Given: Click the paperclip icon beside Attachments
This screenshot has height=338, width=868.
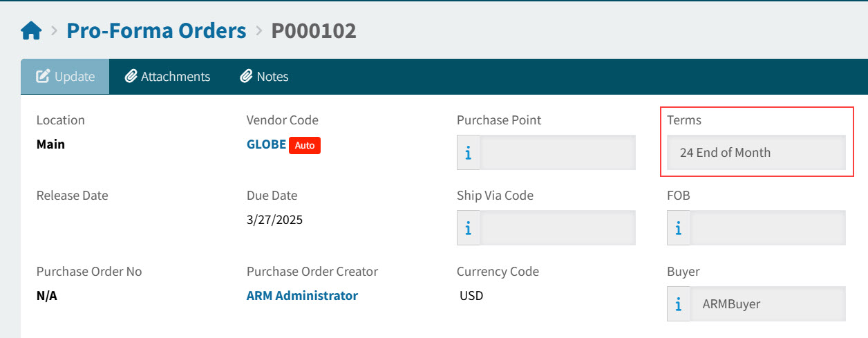Looking at the screenshot, I should point(131,77).
